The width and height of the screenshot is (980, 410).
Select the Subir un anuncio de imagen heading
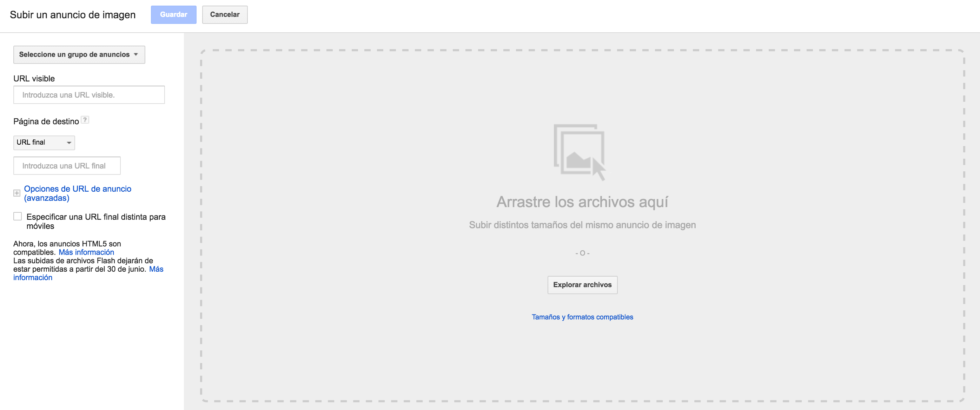point(72,15)
